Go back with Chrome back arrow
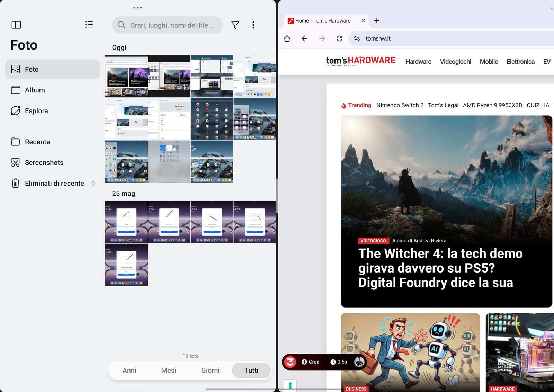 (304, 38)
